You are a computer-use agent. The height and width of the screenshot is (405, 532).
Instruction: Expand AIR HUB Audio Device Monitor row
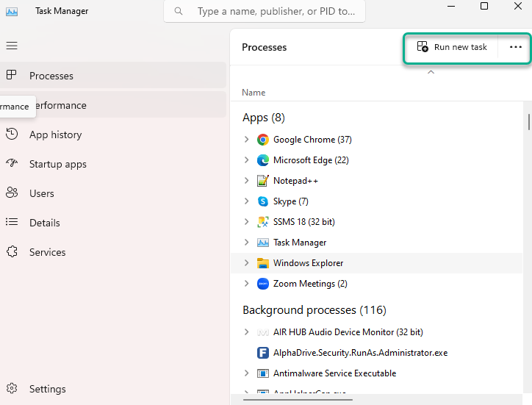coord(247,332)
